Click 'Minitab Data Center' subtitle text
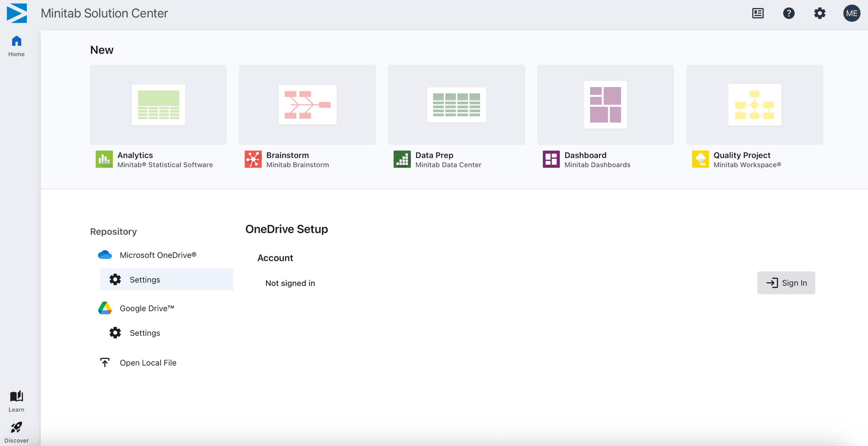Image resolution: width=868 pixels, height=446 pixels. [x=448, y=165]
